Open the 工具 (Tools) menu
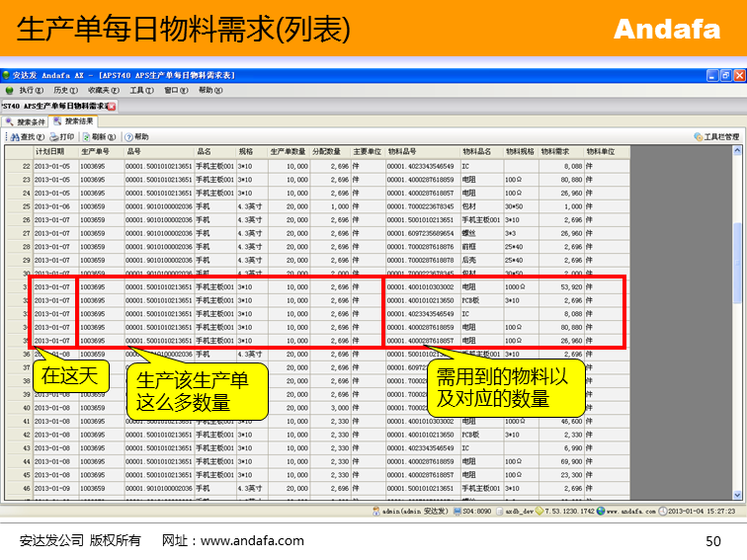 [141, 90]
